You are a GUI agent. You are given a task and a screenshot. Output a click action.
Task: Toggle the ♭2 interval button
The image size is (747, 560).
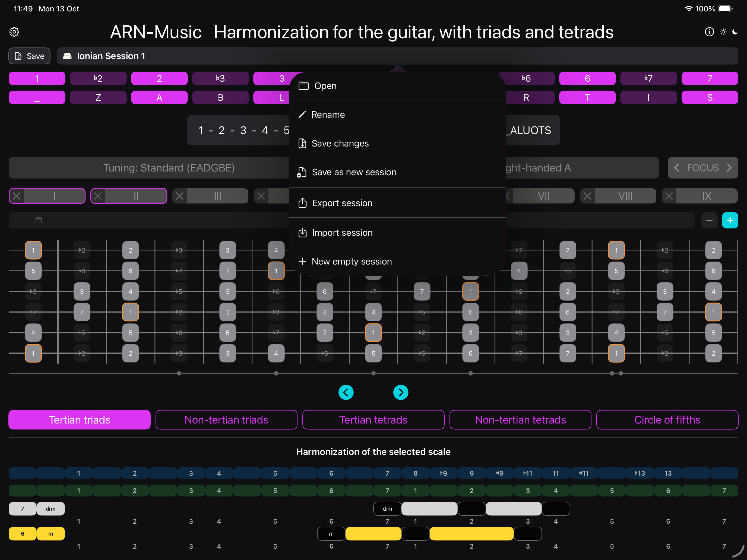click(x=98, y=78)
